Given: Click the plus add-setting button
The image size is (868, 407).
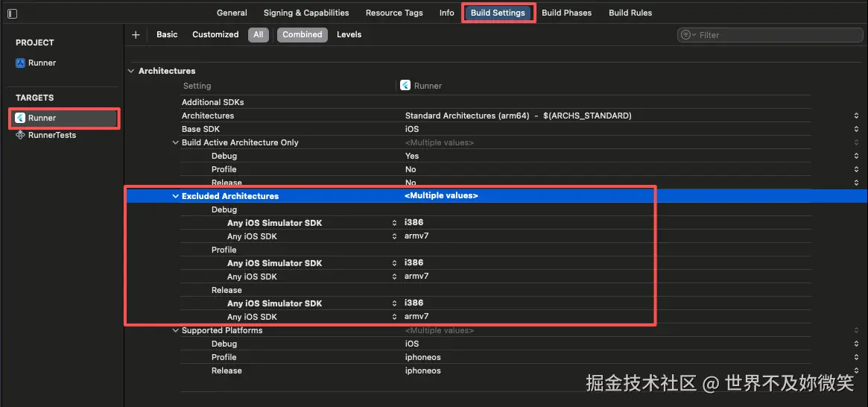Looking at the screenshot, I should [x=136, y=34].
